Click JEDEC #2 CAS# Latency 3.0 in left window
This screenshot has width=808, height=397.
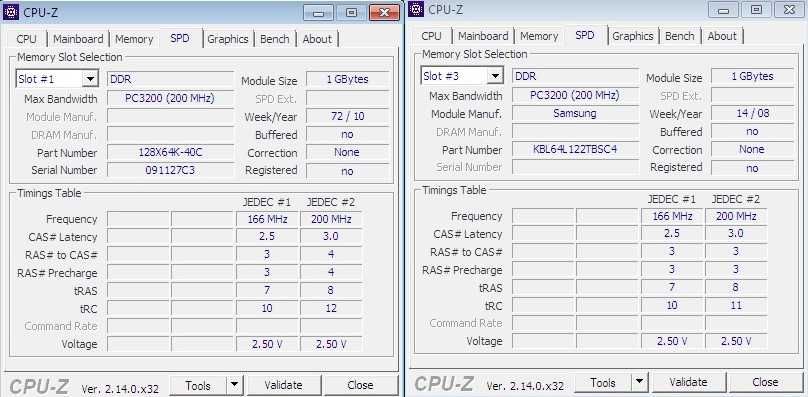pyautogui.click(x=331, y=237)
